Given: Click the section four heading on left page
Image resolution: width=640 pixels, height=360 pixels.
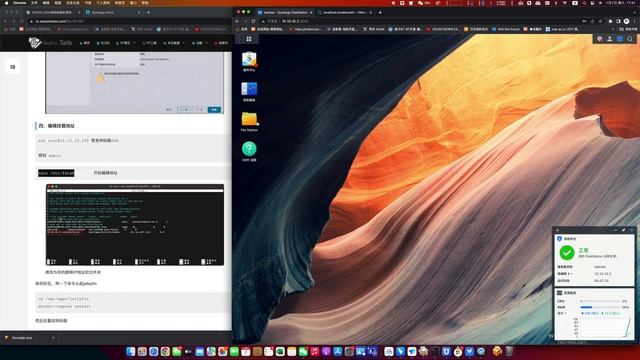Looking at the screenshot, I should [56, 126].
